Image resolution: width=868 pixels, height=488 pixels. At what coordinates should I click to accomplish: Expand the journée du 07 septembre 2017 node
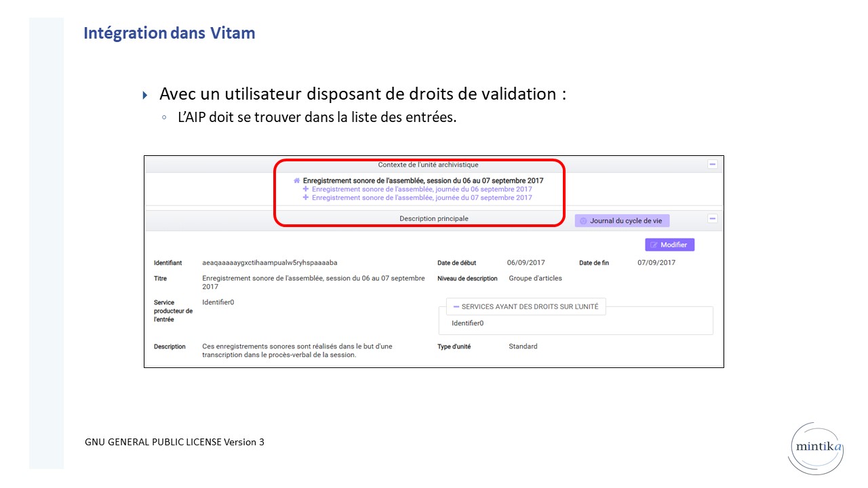[x=305, y=198]
